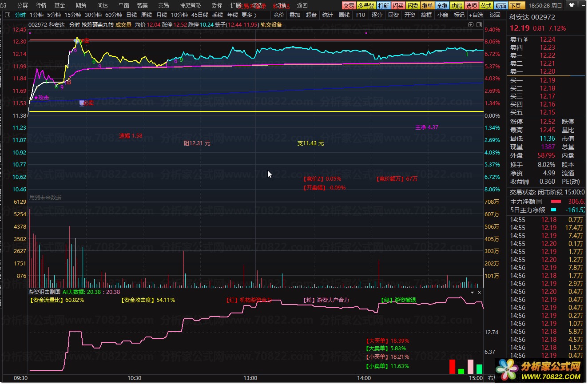Viewport: 588px width, 384px height.
Task: Click the 闪买 flash-buy button
Action: pyautogui.click(x=398, y=6)
